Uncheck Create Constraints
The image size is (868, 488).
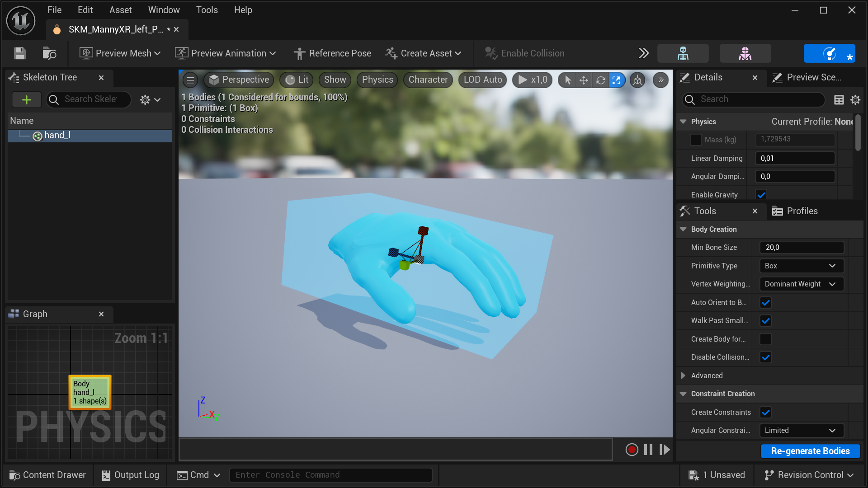click(x=765, y=412)
